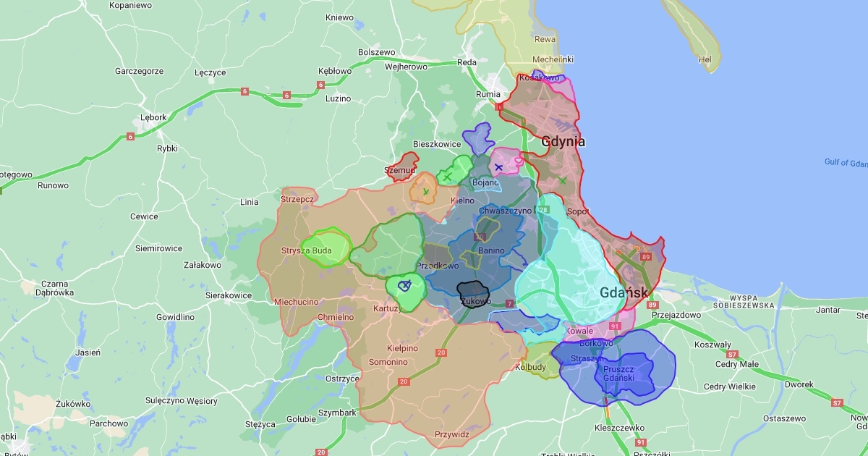The height and width of the screenshot is (456, 868).
Task: Click green X marker below Bieszkowice
Action: tap(447, 177)
